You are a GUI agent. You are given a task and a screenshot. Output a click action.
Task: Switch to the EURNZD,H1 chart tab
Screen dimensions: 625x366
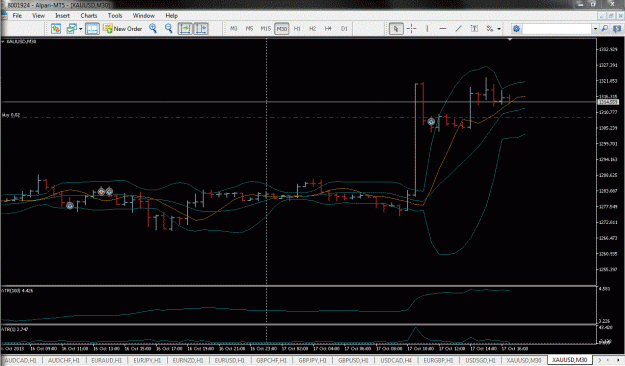point(188,360)
